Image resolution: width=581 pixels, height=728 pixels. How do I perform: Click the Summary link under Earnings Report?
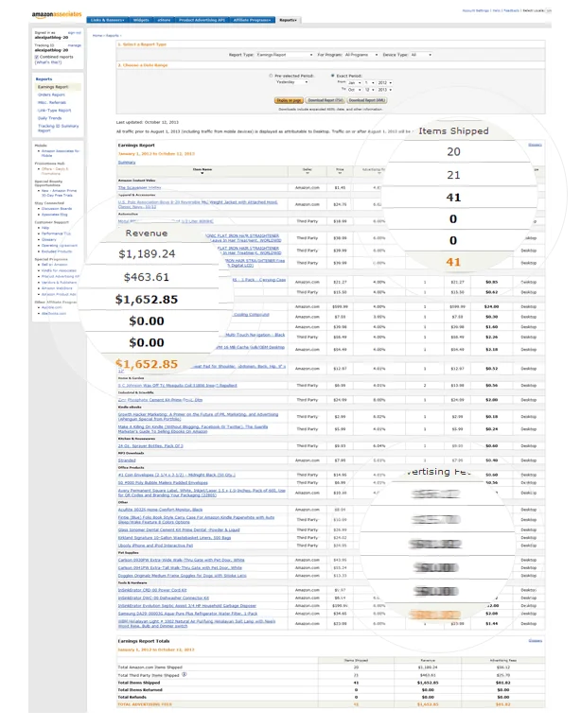pyautogui.click(x=127, y=163)
